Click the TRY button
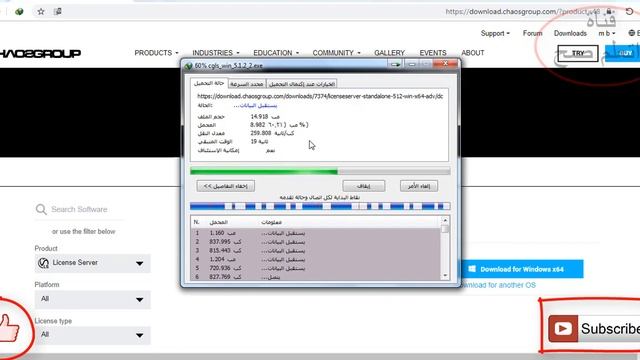The height and width of the screenshot is (360, 640). [578, 53]
